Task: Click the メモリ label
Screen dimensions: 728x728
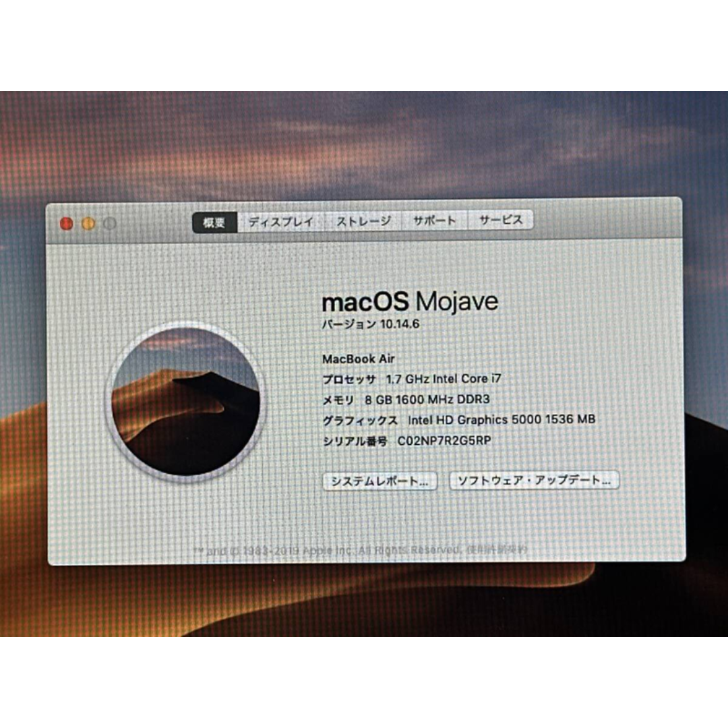Action: (338, 400)
